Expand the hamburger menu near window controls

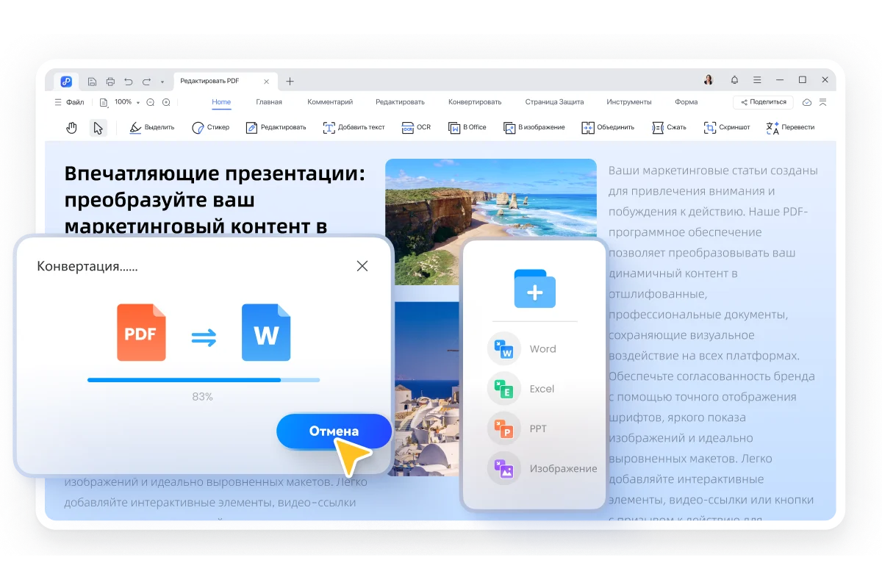[x=756, y=79]
